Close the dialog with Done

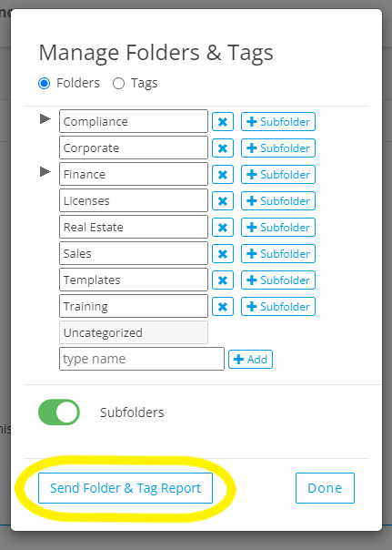point(325,488)
